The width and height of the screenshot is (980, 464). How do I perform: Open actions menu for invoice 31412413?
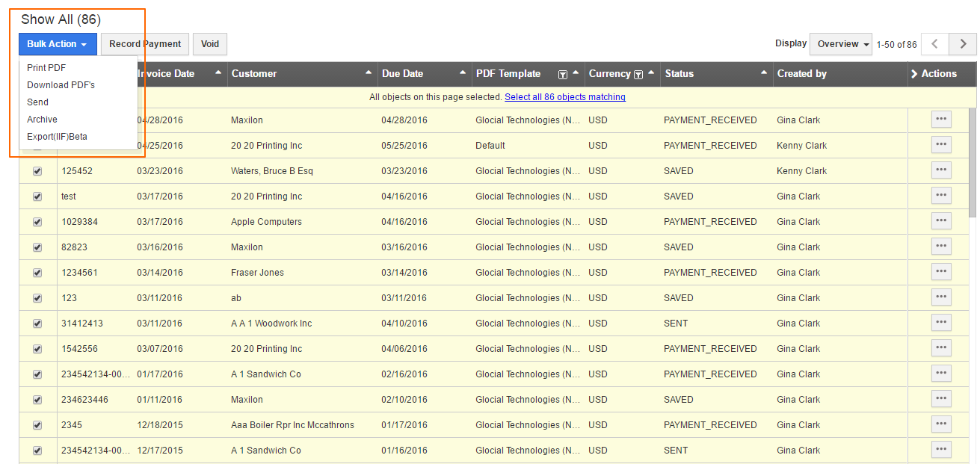940,322
